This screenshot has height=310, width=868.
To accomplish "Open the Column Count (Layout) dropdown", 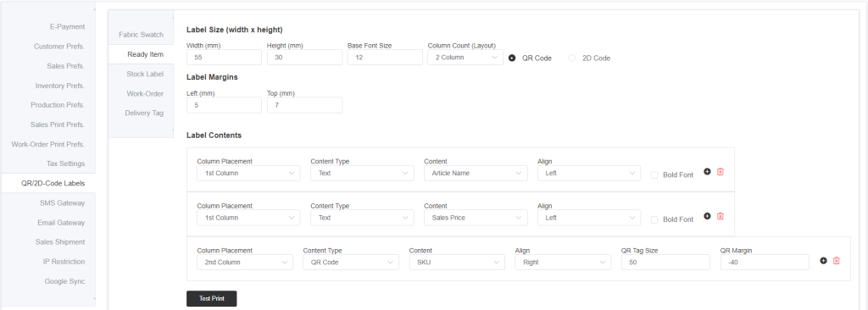I will click(x=465, y=57).
